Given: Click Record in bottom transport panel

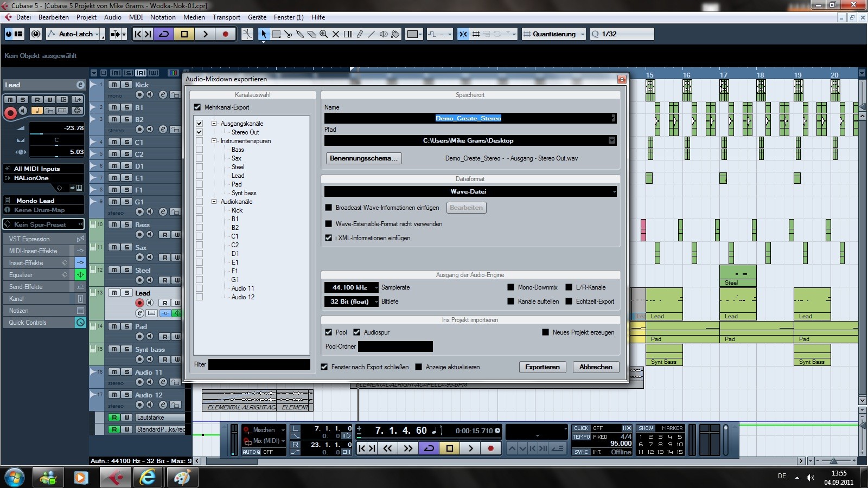Looking at the screenshot, I should click(491, 448).
